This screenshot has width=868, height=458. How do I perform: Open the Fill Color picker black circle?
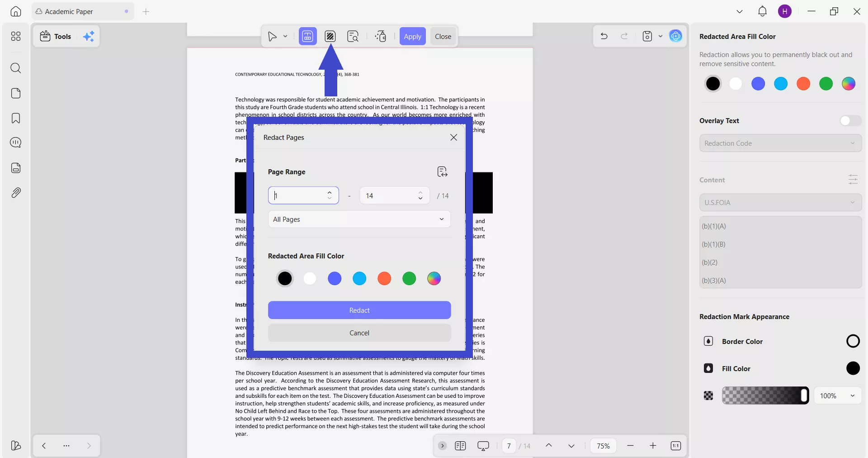(x=853, y=368)
